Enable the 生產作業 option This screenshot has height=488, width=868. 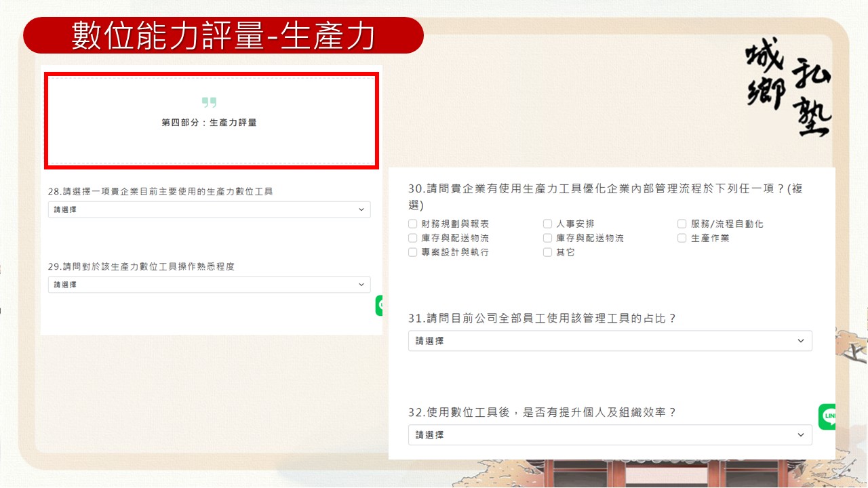click(682, 238)
